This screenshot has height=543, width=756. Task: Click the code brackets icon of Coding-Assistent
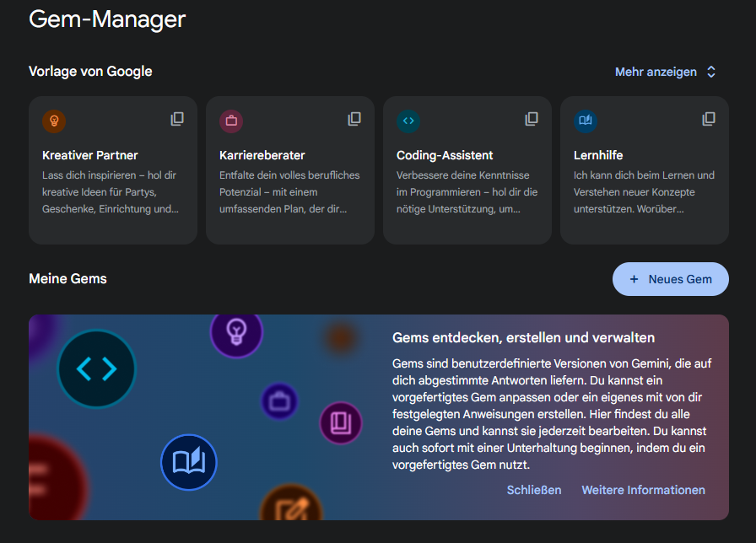point(408,121)
